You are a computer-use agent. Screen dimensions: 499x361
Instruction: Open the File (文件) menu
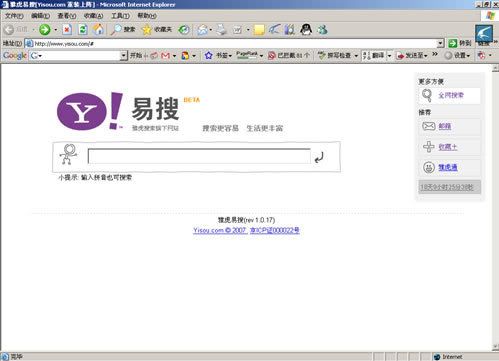tap(14, 16)
